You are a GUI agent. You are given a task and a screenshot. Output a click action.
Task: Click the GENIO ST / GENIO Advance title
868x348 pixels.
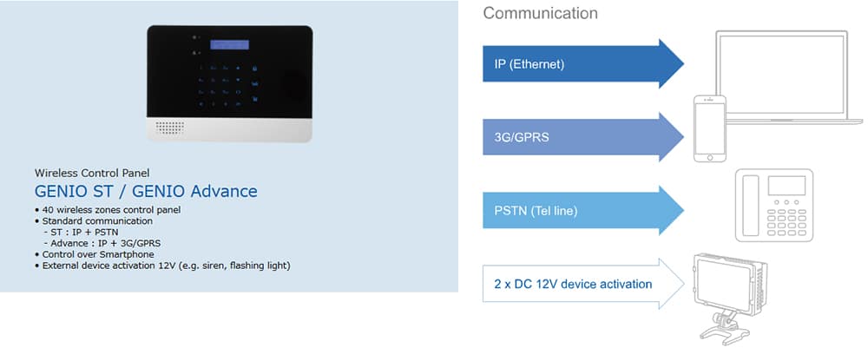click(145, 191)
